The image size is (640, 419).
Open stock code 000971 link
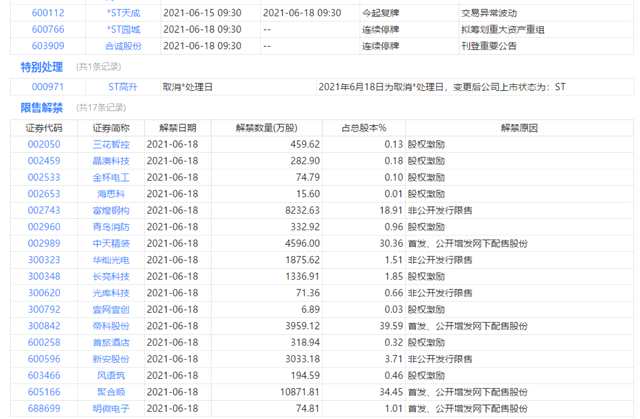click(x=48, y=87)
